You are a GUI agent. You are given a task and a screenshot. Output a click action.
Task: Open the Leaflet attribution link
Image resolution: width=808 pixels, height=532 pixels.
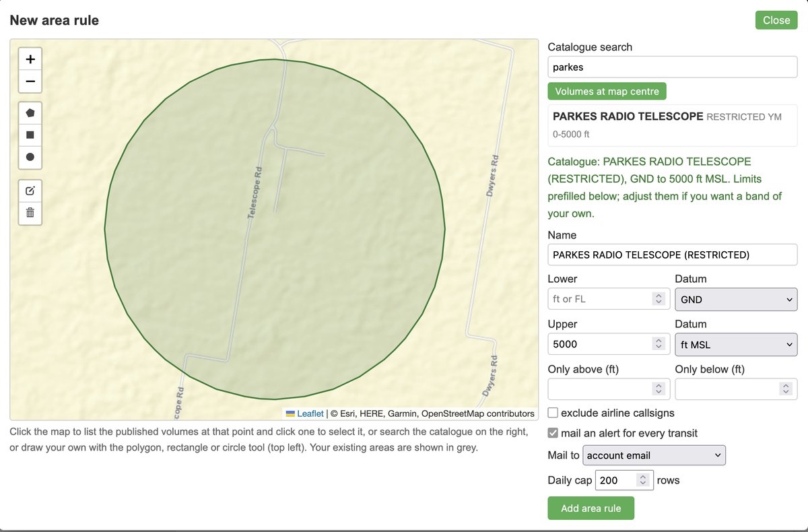pyautogui.click(x=310, y=414)
